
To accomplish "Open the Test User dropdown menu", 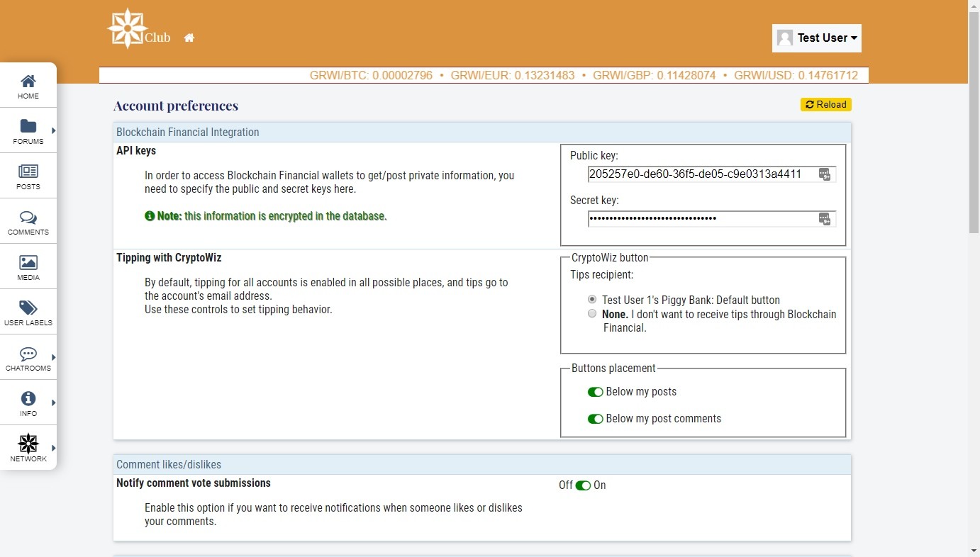I will coord(817,38).
